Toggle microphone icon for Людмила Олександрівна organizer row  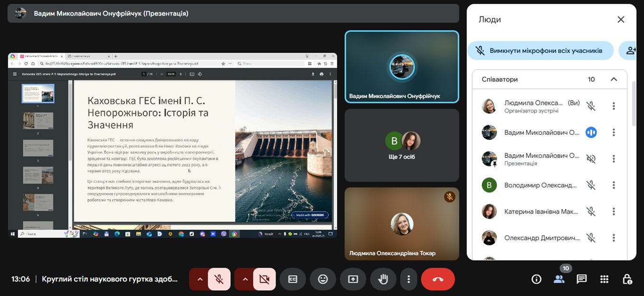coord(591,106)
